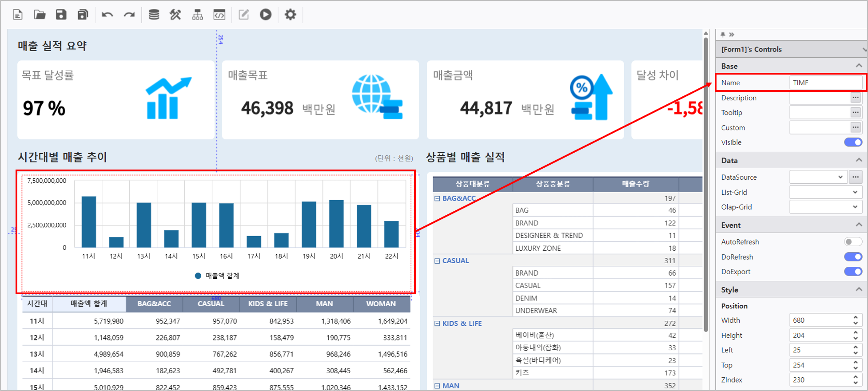Click the undo arrow icon
This screenshot has width=868, height=391.
107,15
